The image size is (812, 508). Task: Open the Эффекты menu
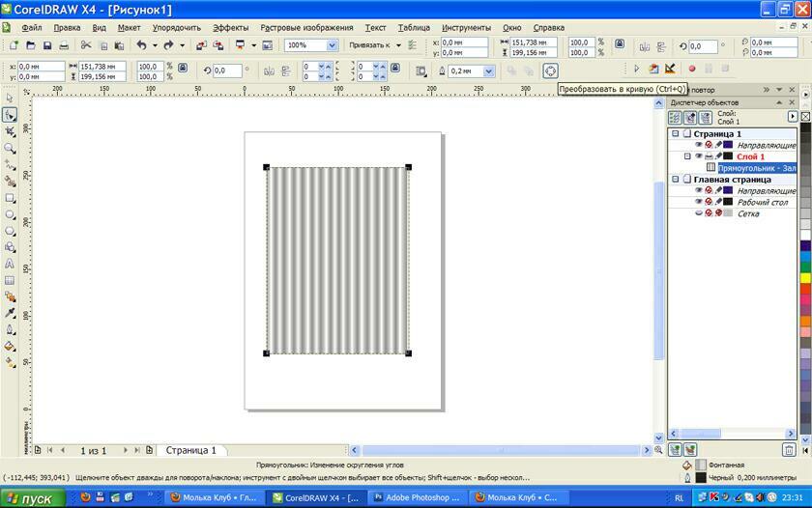pos(230,28)
